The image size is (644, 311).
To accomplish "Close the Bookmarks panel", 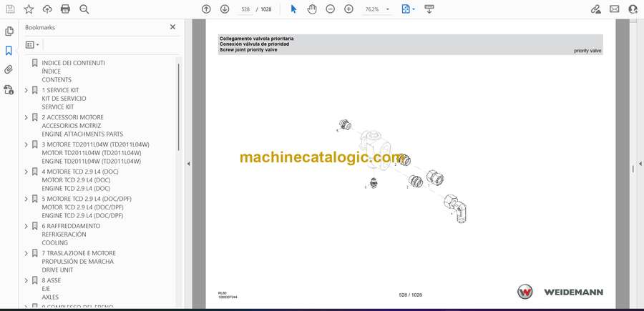I will 172,27.
